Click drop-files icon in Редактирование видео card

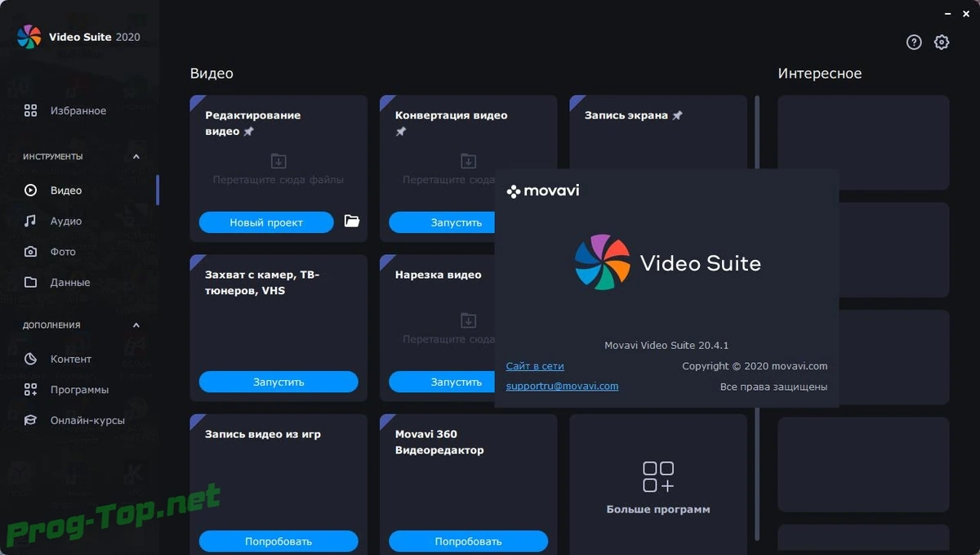(278, 161)
